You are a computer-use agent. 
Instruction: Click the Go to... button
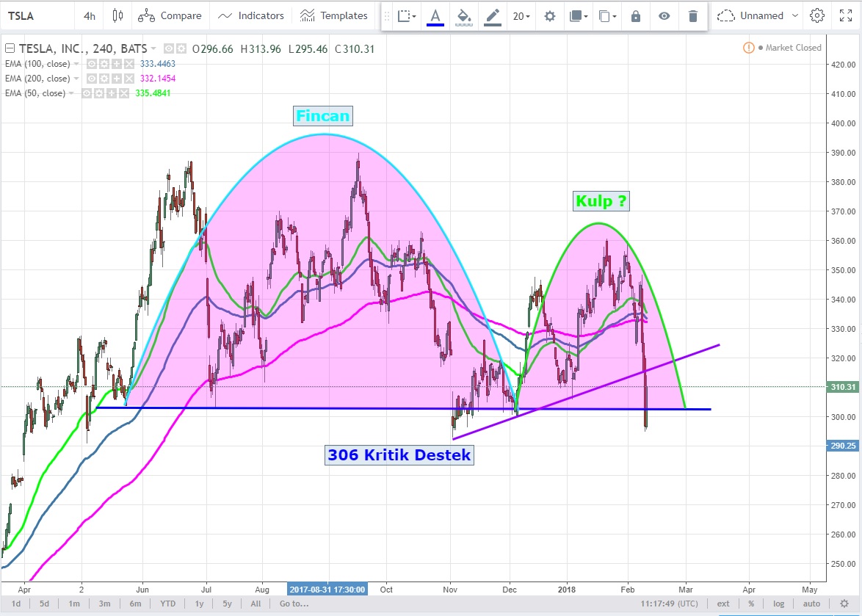click(x=292, y=604)
